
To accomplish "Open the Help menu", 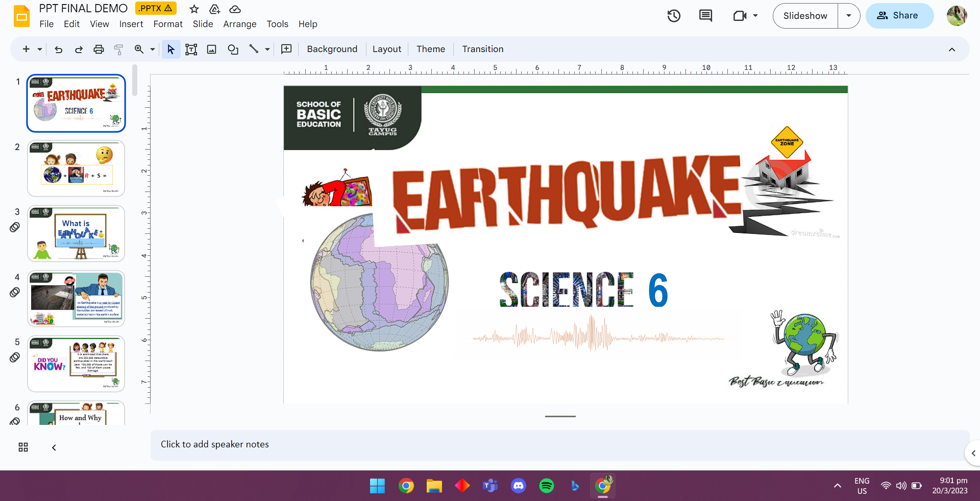I will pos(308,24).
